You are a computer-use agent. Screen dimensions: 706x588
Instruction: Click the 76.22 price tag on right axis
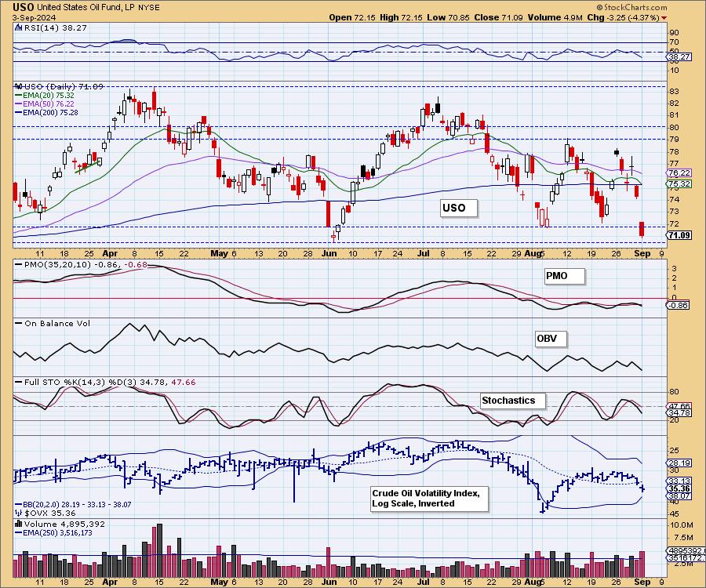679,172
